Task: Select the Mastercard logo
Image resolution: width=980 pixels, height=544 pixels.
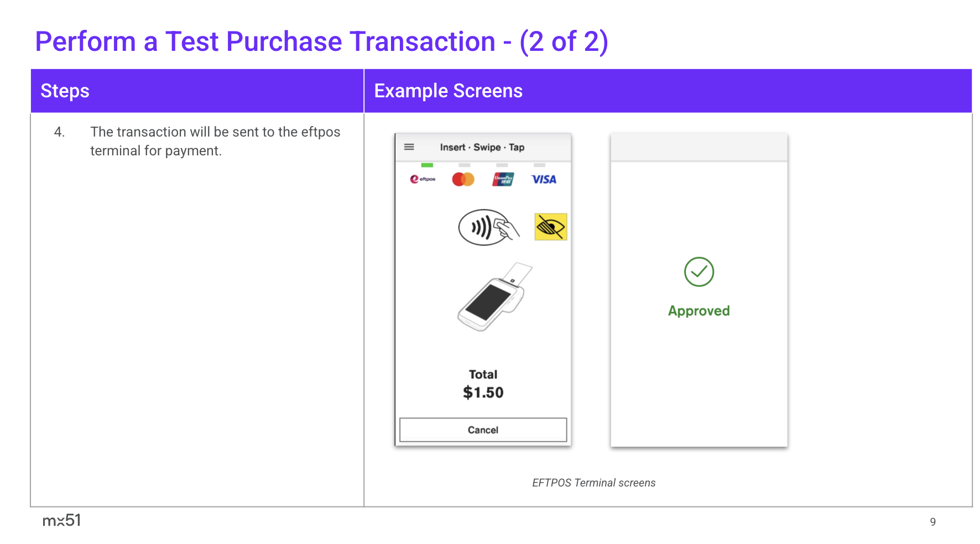Action: tap(463, 179)
